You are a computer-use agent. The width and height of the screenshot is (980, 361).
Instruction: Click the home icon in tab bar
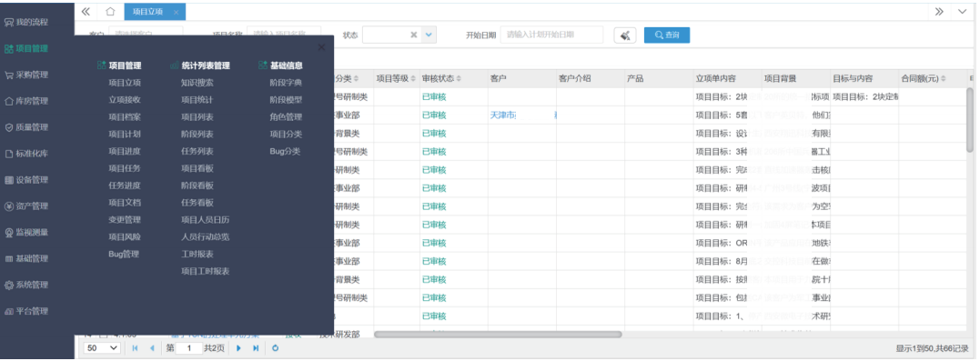coord(110,11)
